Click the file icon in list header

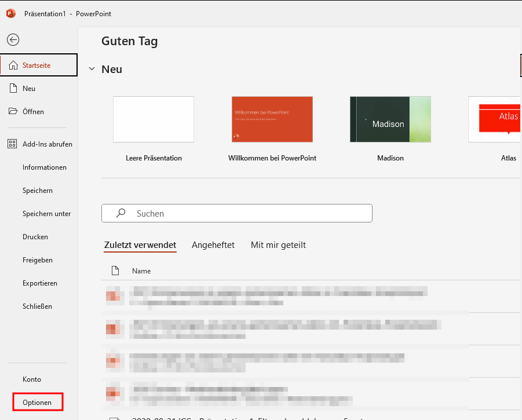115,271
